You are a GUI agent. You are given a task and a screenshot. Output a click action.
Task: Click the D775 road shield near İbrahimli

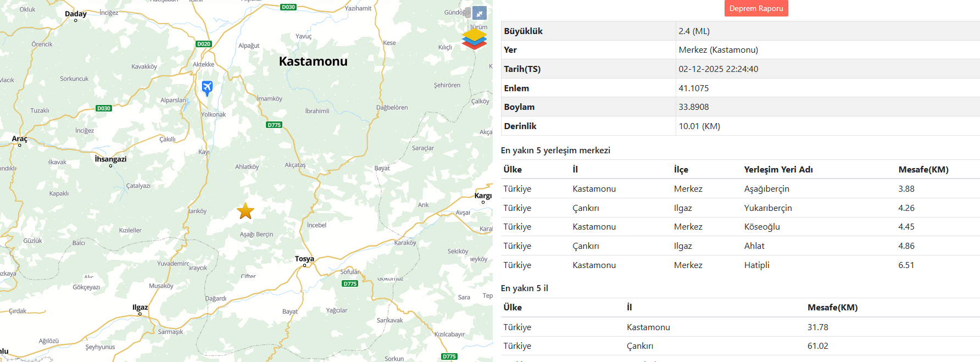coord(274,125)
